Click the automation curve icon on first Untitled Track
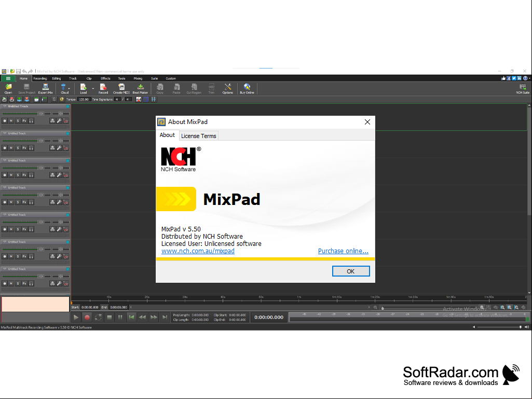Image resolution: width=532 pixels, height=399 pixels. 66,121
